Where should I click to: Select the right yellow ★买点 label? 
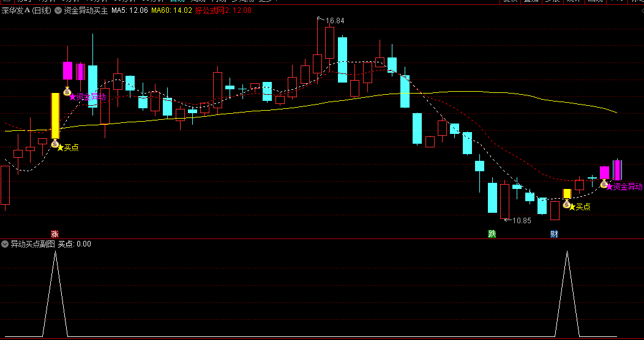(580, 207)
